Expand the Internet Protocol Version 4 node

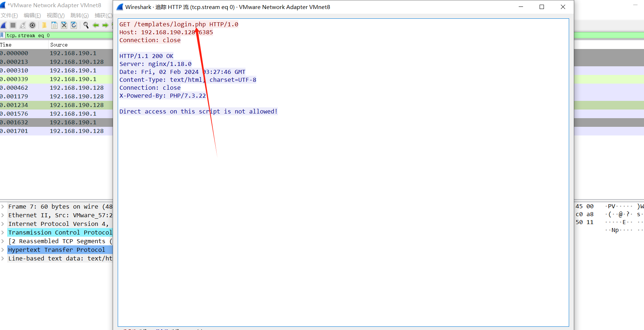click(3, 224)
